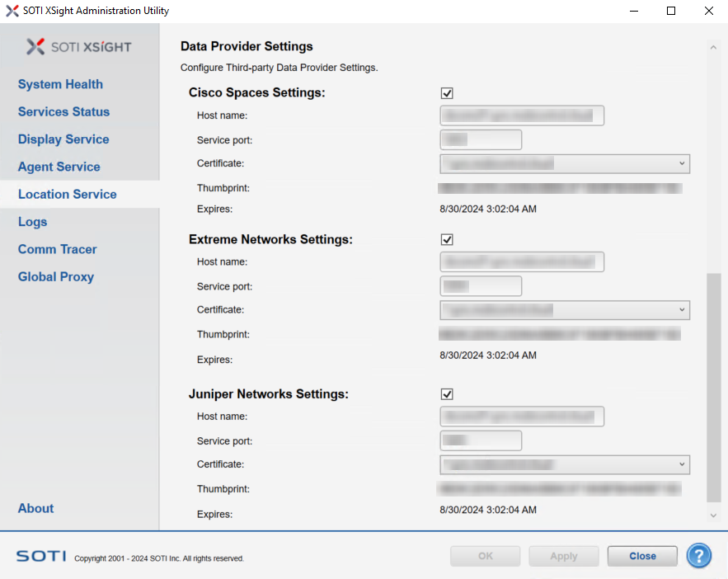Click the Juniper Networks Host name field
Viewport: 728px width, 579px height.
[522, 417]
